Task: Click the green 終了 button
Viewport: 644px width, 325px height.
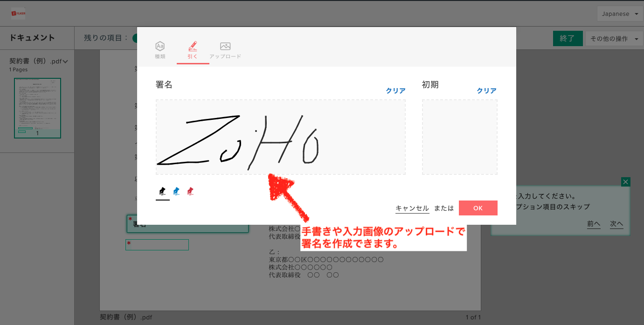Action: coord(568,38)
